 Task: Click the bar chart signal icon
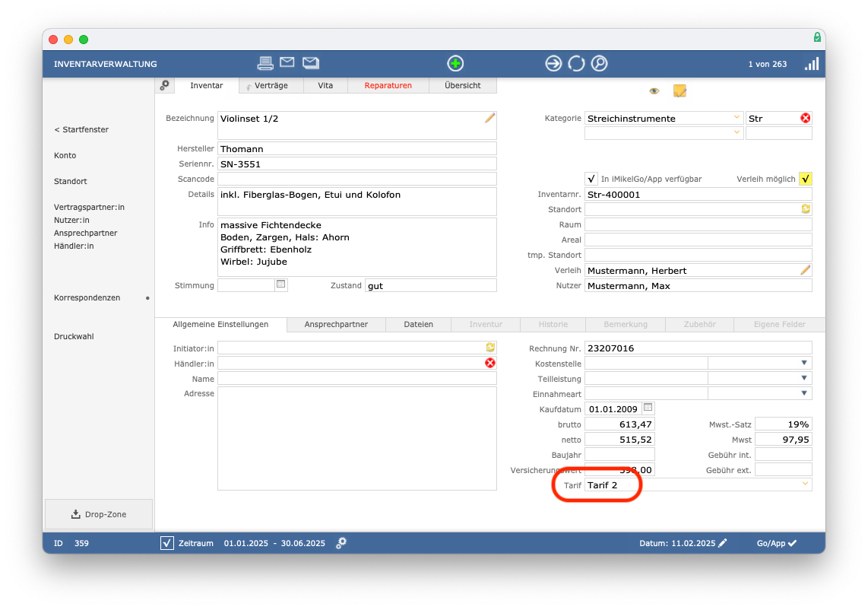click(x=812, y=64)
